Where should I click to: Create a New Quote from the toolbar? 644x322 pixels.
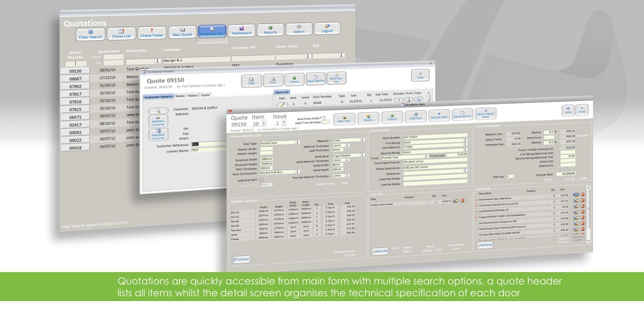[x=182, y=32]
